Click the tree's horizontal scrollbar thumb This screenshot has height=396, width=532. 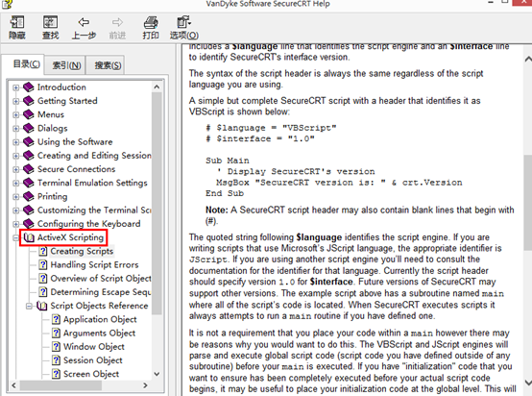click(60, 385)
